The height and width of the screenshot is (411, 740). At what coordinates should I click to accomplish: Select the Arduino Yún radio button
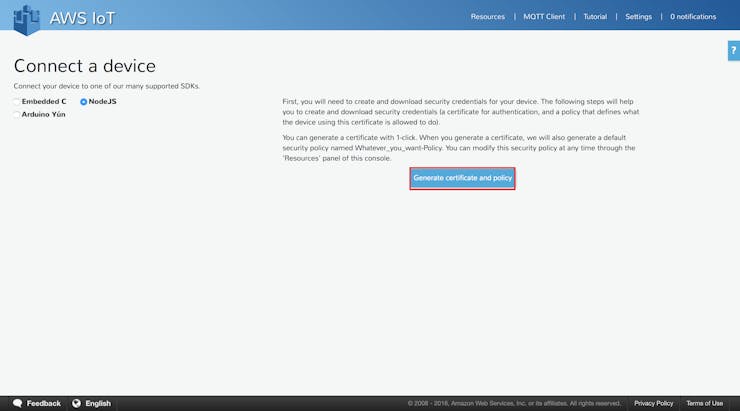pyautogui.click(x=17, y=115)
